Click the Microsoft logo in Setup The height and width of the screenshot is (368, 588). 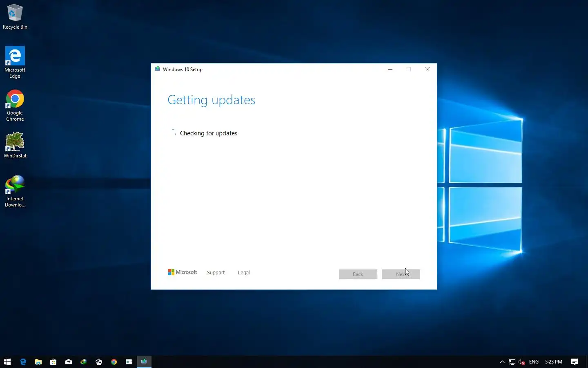click(183, 272)
